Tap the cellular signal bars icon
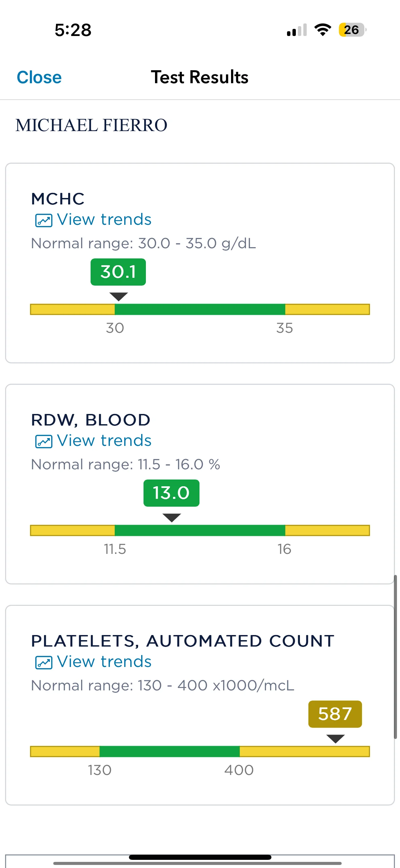This screenshot has height=868, width=400. coord(297,30)
